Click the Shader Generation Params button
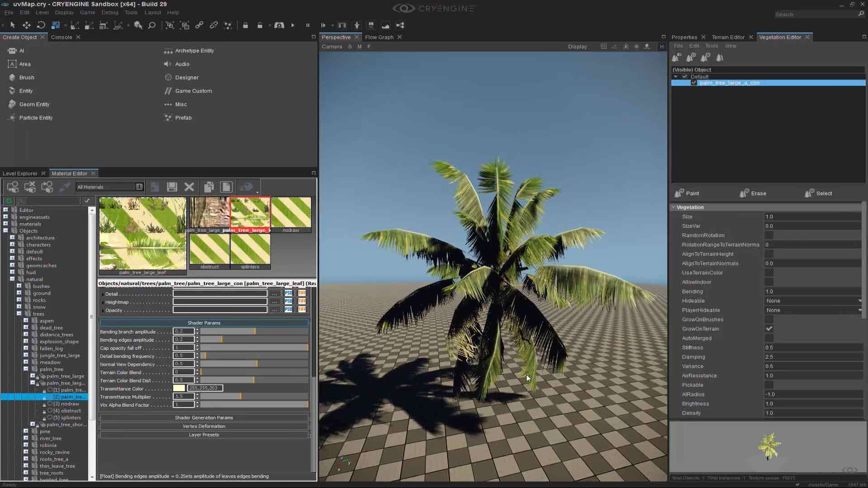 tap(204, 418)
